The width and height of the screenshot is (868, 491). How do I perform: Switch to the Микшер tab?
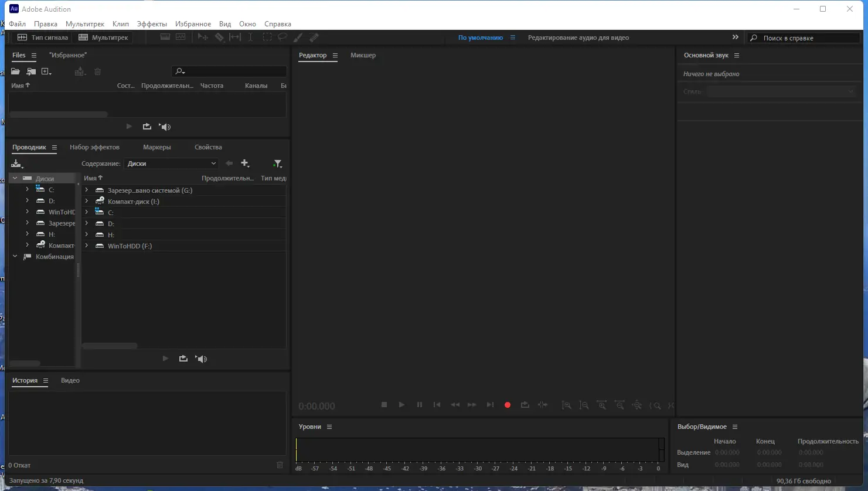[x=363, y=55]
